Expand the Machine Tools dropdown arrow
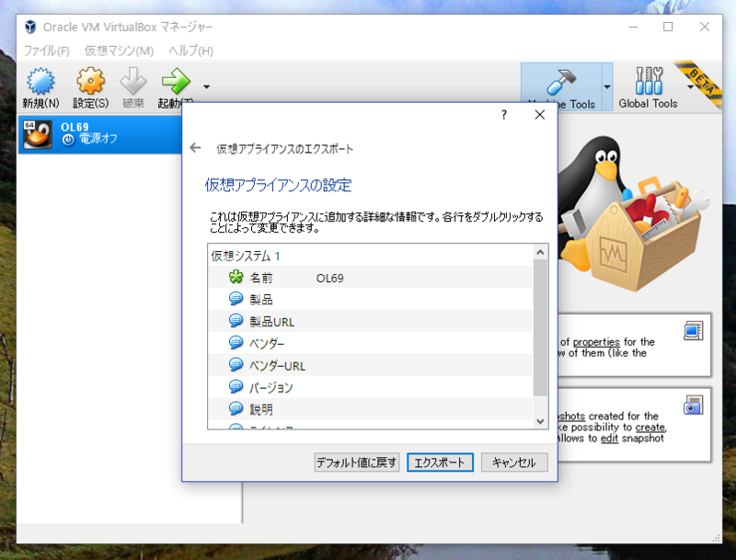Viewport: 736px width, 560px height. [x=607, y=87]
